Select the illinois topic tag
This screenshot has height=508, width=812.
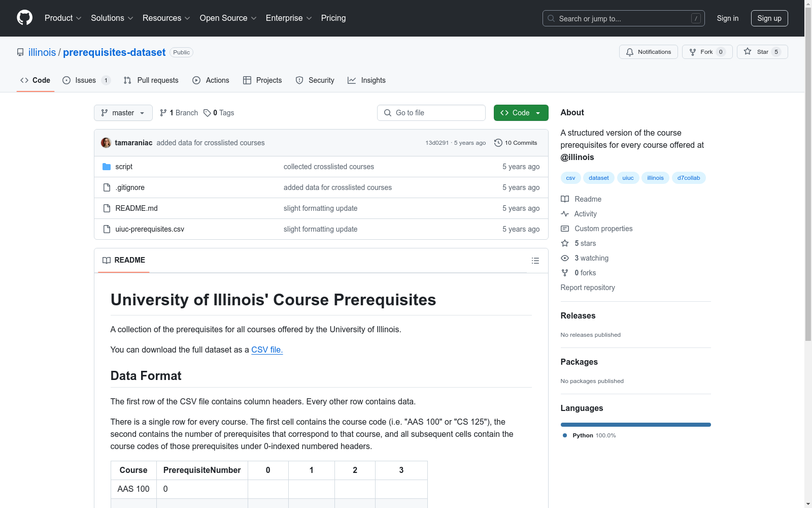point(656,178)
